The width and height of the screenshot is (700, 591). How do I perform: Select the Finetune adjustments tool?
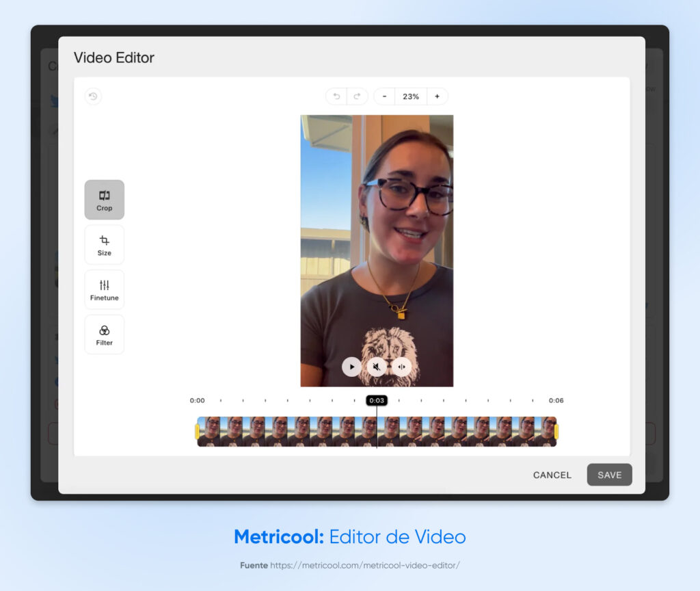point(104,289)
